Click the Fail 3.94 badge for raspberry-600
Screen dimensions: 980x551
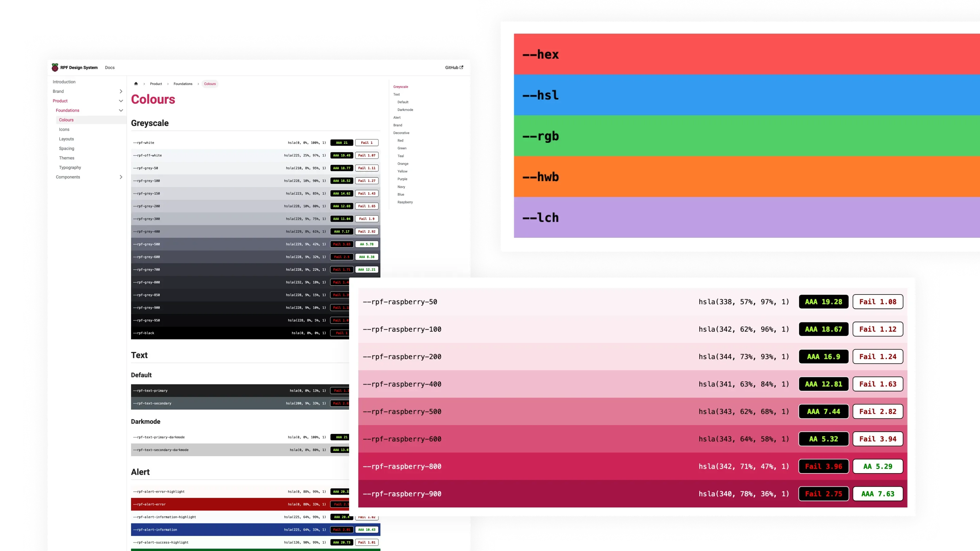tap(878, 439)
